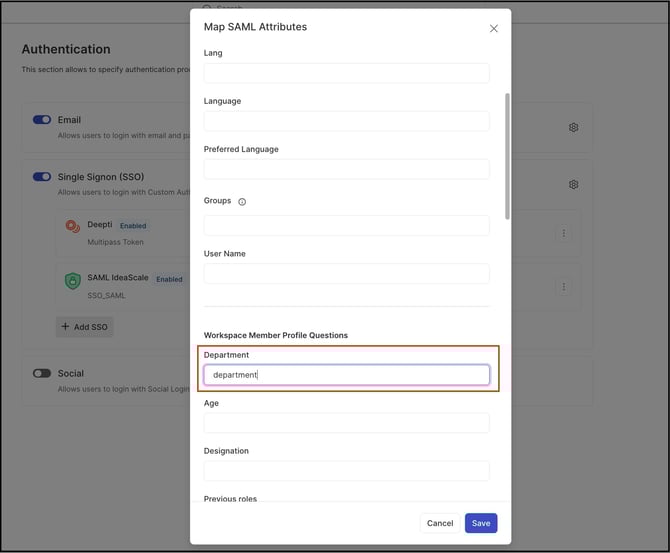Viewport: 670px width, 553px height.
Task: Click the SAML IdeaScale shield icon
Action: tap(72, 282)
